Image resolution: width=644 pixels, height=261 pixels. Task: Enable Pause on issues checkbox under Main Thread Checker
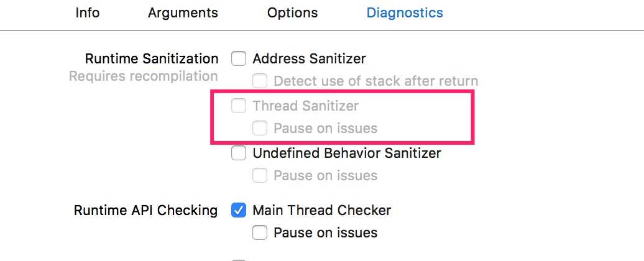click(260, 233)
